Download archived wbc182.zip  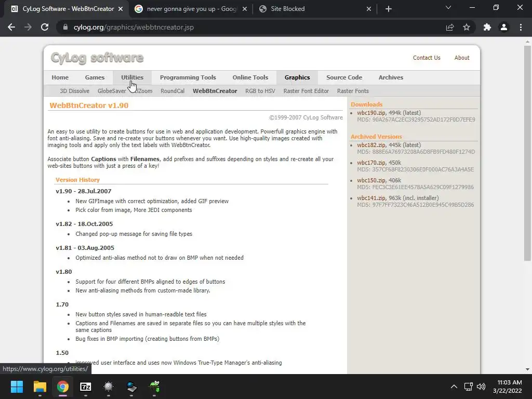[371, 145]
